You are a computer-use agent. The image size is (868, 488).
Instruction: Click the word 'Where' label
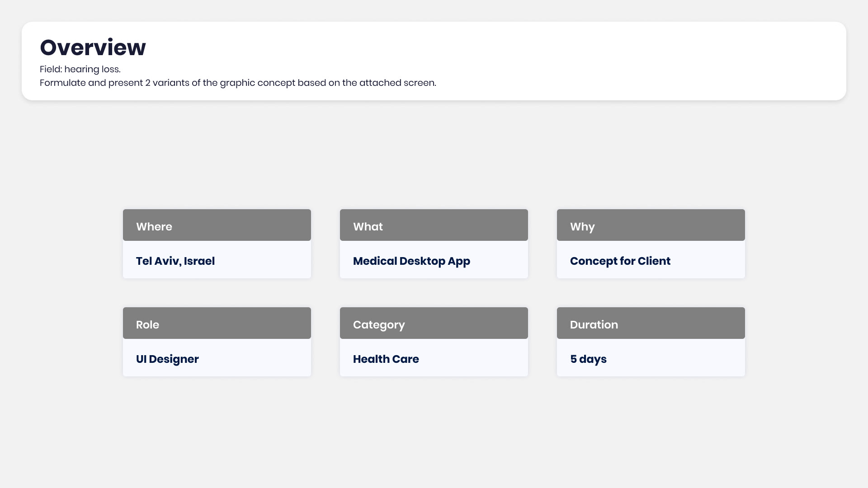[x=154, y=227]
